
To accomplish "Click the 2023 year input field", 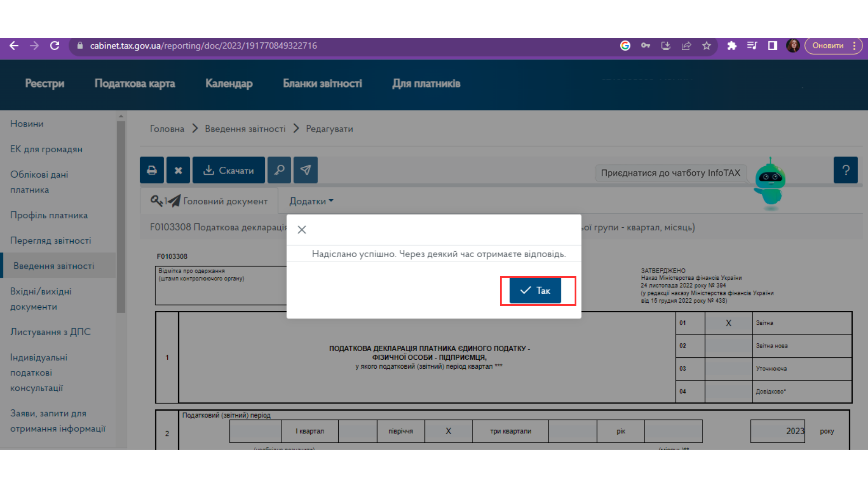I will [x=778, y=431].
